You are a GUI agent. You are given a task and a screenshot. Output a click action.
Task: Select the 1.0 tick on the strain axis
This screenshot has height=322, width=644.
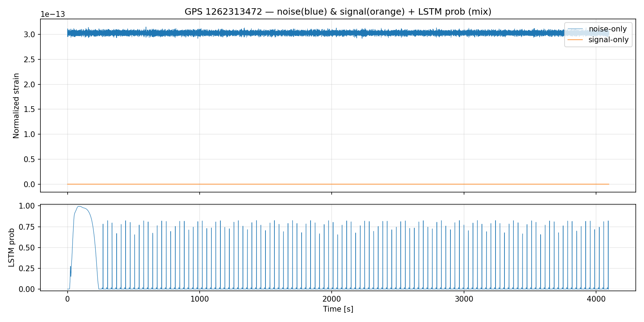tap(29, 135)
